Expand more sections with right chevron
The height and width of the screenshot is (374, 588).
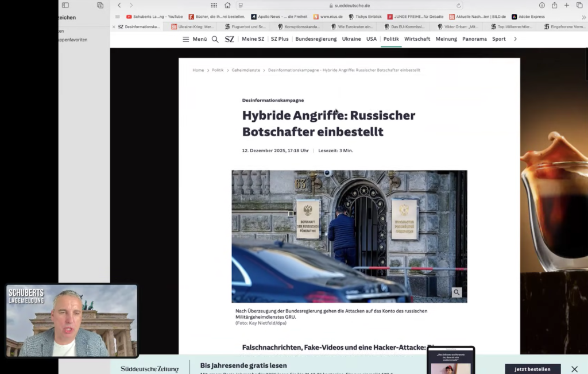point(515,39)
